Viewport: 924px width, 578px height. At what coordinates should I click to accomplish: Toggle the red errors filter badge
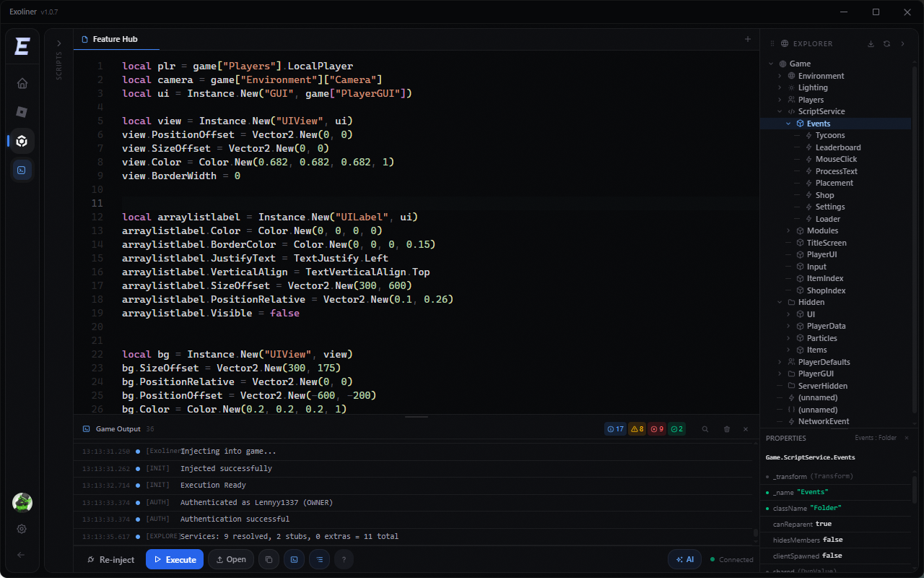[657, 428]
